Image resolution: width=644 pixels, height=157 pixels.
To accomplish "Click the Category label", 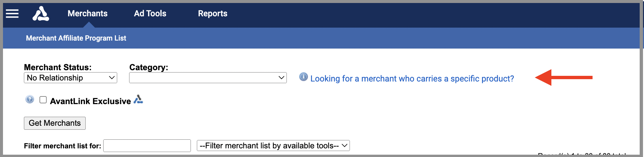I will [x=149, y=67].
